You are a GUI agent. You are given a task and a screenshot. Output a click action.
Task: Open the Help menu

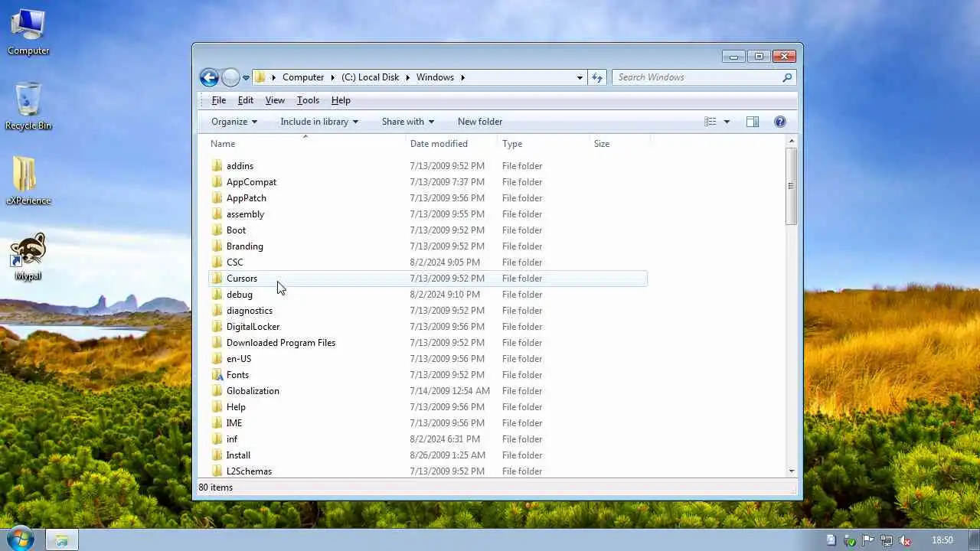coord(341,100)
